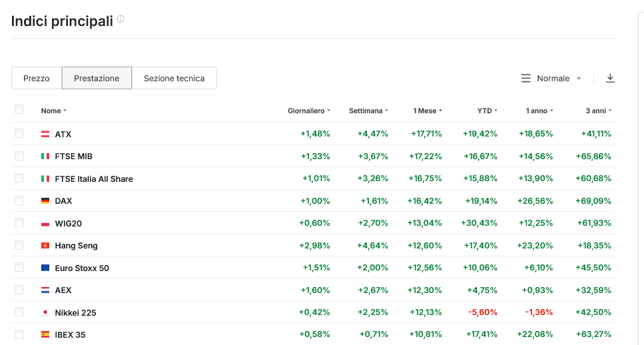This screenshot has width=644, height=345.
Task: Click the German flag beside DAX
Action: (x=45, y=201)
